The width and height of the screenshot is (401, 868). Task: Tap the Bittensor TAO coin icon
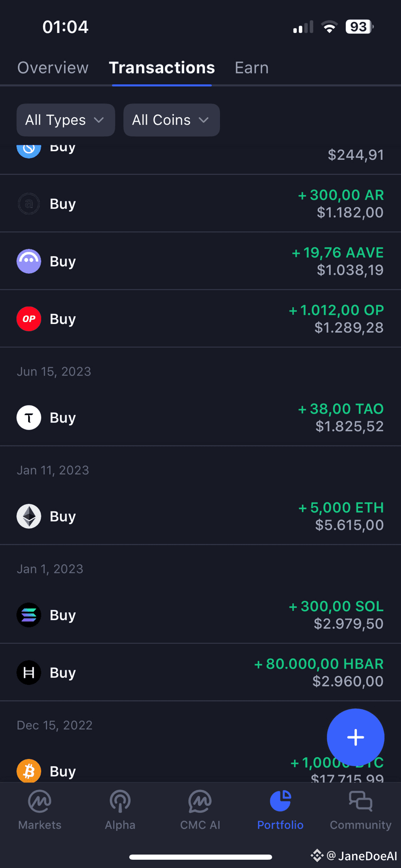coord(29,418)
